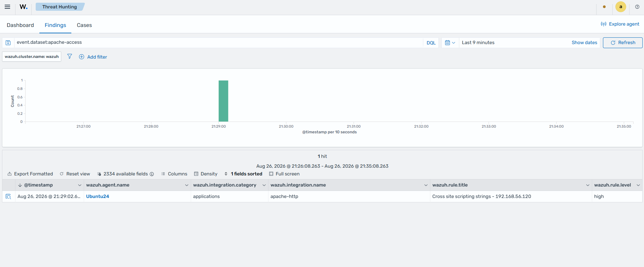Open the calendar quick time menu
644x267 pixels.
pos(450,43)
